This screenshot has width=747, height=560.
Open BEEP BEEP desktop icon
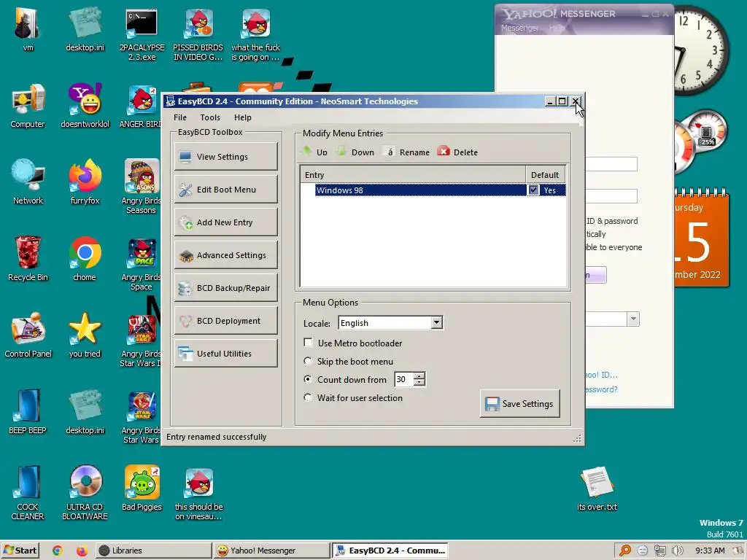(x=28, y=412)
